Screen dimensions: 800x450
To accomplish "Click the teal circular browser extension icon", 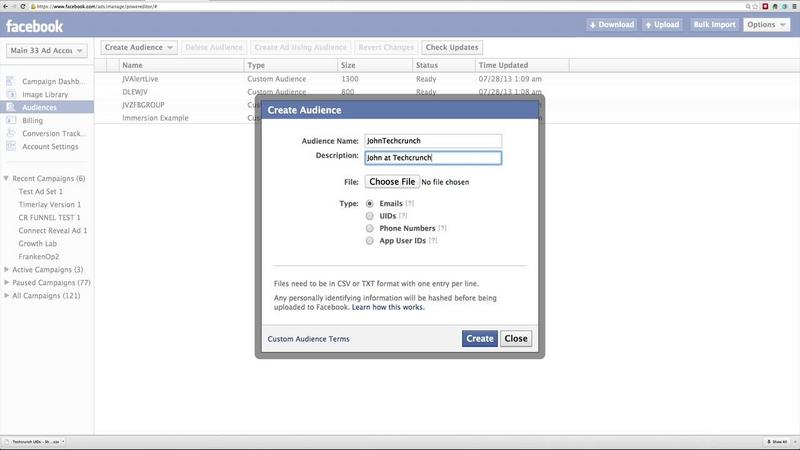I will click(785, 6).
